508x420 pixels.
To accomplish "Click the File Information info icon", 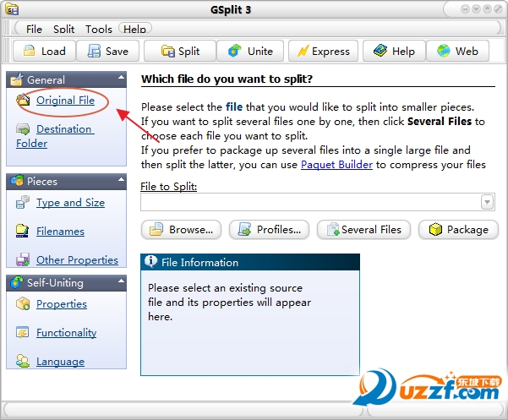I will (150, 261).
